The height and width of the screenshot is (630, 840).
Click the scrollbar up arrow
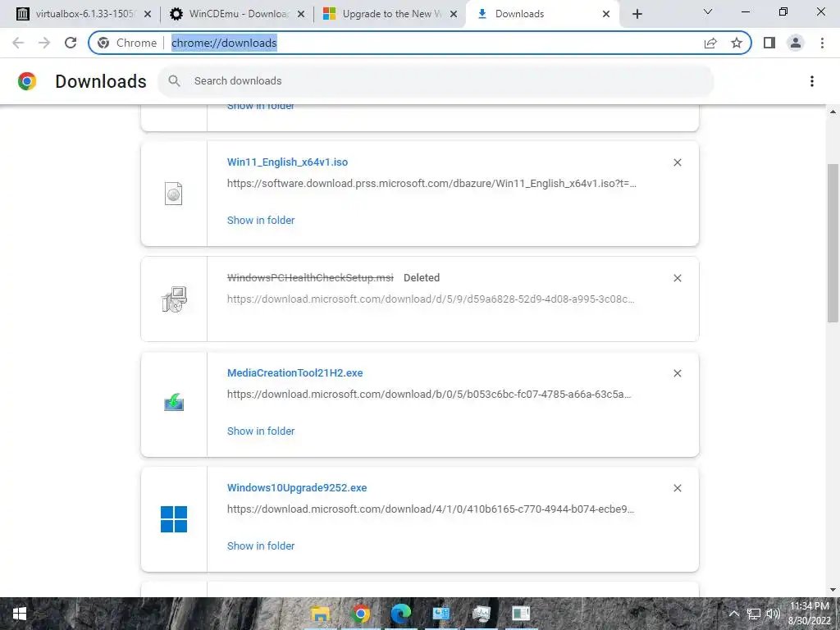(833, 112)
